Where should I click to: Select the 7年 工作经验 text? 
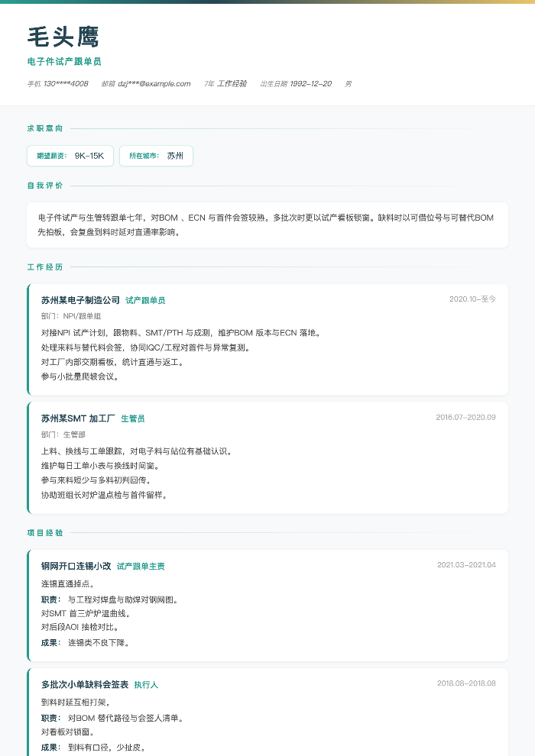(x=225, y=84)
